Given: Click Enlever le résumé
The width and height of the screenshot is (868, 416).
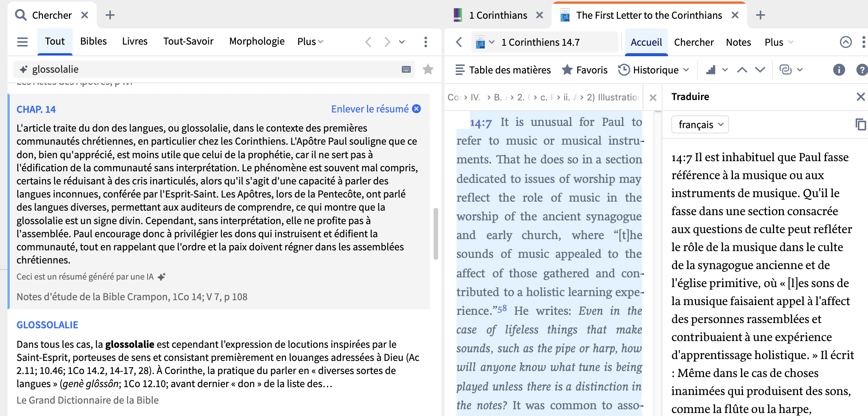Looking at the screenshot, I should coord(376,109).
